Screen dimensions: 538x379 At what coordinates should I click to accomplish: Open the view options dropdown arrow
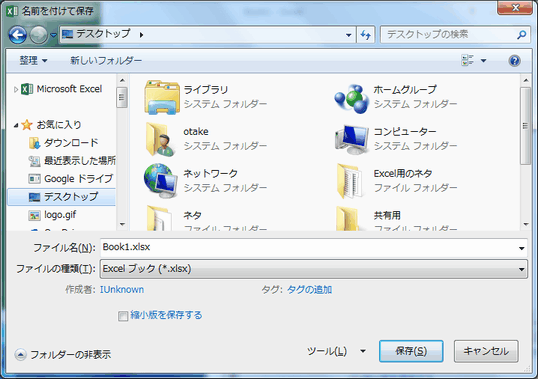click(x=483, y=61)
